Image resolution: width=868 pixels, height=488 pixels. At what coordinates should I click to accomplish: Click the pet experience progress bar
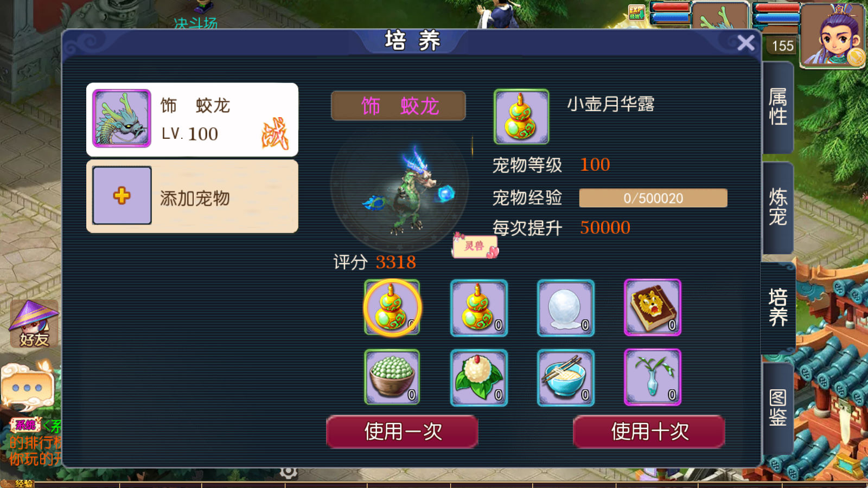tap(653, 198)
